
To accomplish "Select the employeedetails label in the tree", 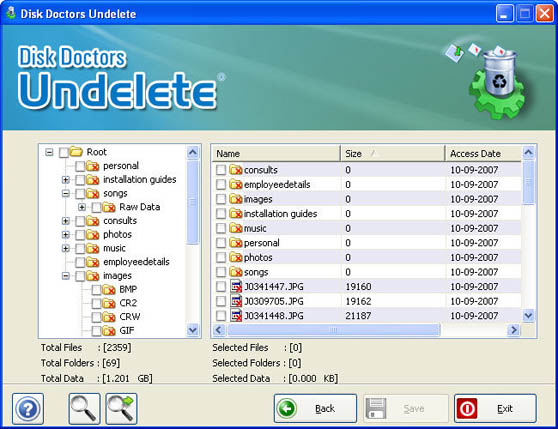I will (136, 262).
